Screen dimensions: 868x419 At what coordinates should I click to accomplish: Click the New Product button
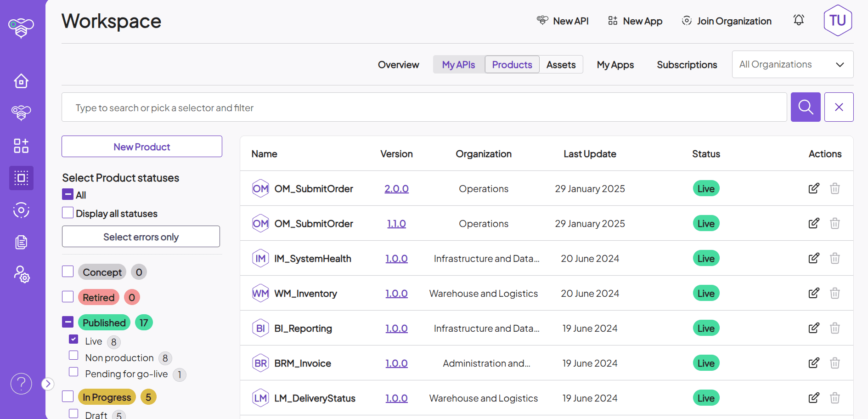(141, 146)
